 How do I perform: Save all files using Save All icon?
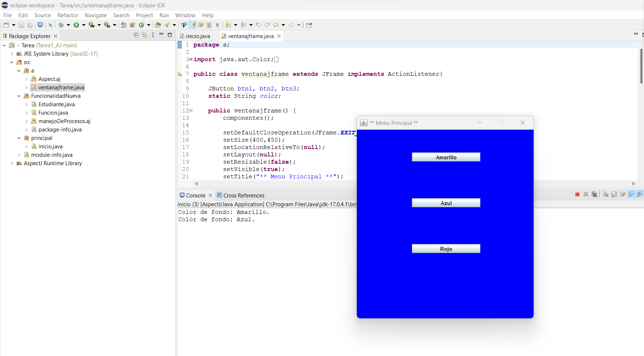pyautogui.click(x=30, y=25)
